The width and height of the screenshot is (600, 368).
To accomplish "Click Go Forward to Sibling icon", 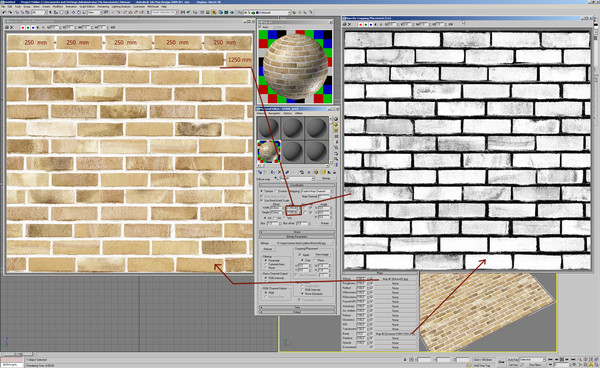I will (335, 173).
